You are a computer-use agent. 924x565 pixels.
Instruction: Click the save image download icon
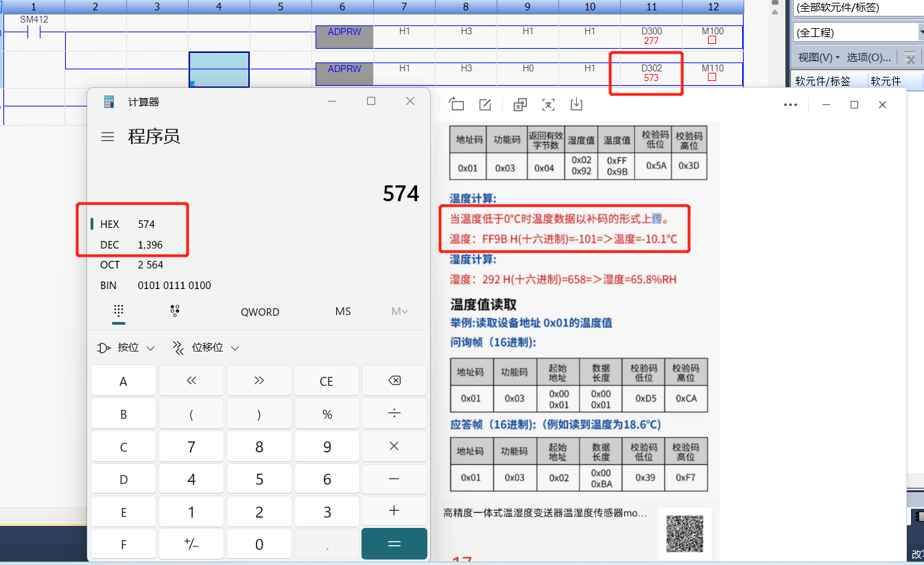[x=576, y=104]
